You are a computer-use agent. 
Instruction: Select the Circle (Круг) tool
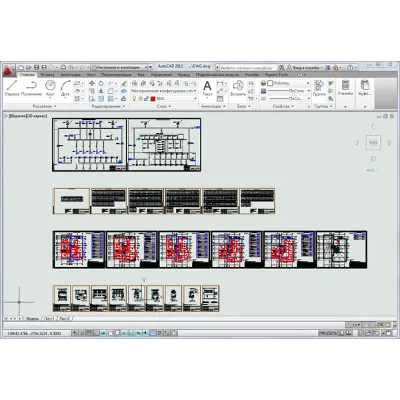click(x=50, y=88)
